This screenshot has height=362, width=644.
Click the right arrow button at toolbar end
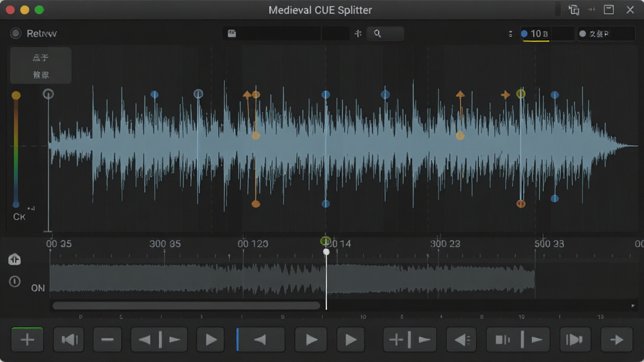point(616,339)
